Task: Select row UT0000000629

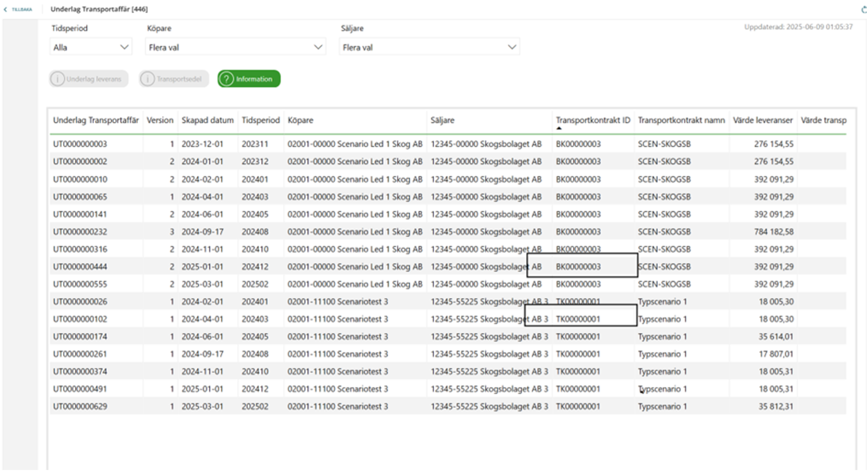Action: [448, 406]
